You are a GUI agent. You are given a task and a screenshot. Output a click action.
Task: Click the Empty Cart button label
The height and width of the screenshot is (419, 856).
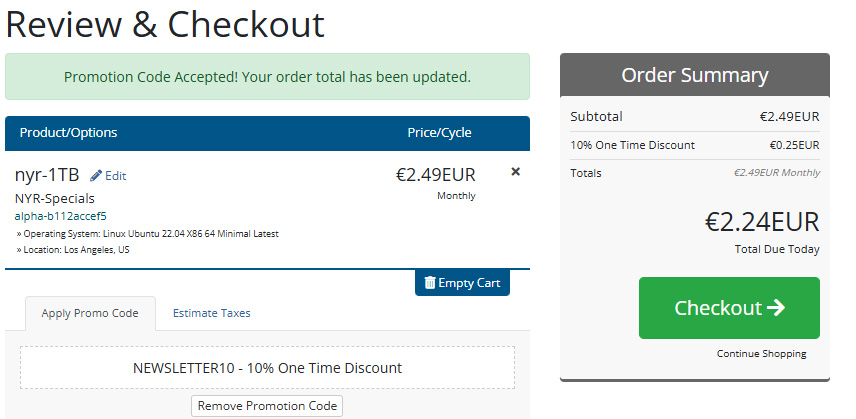pos(470,283)
